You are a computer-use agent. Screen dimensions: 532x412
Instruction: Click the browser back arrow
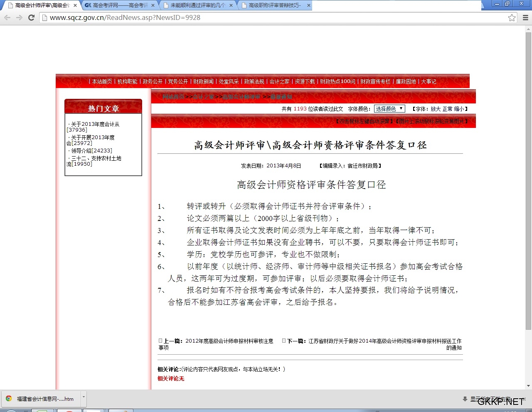[x=7, y=17]
